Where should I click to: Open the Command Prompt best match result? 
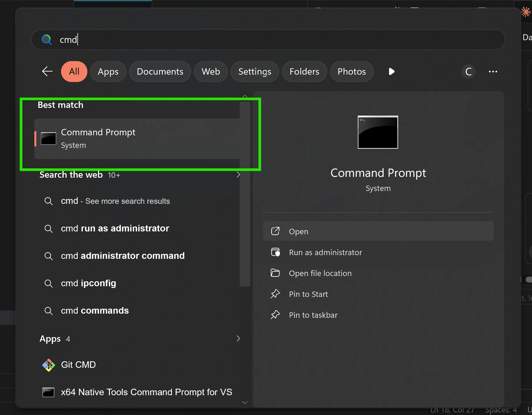tap(137, 139)
